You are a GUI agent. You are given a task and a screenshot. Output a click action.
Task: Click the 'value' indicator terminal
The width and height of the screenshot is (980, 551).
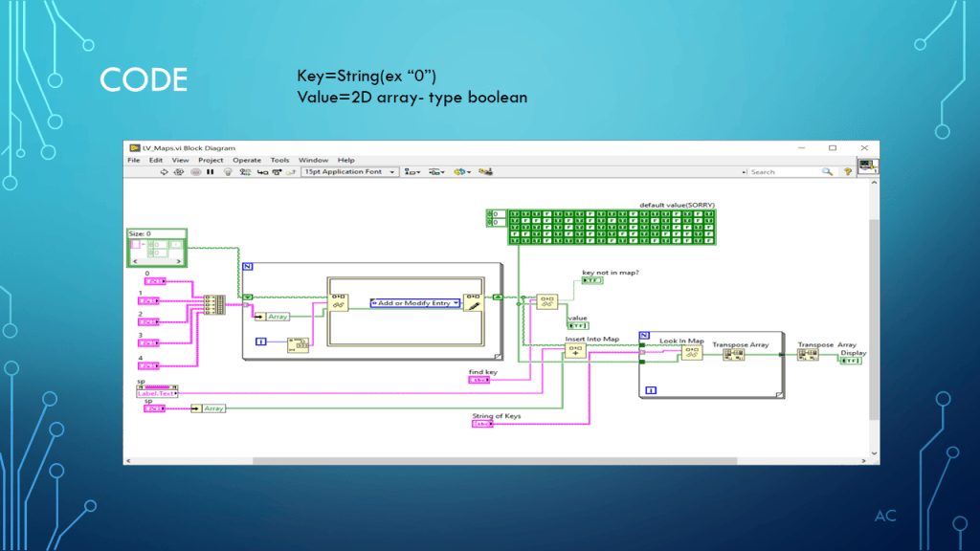click(x=577, y=326)
